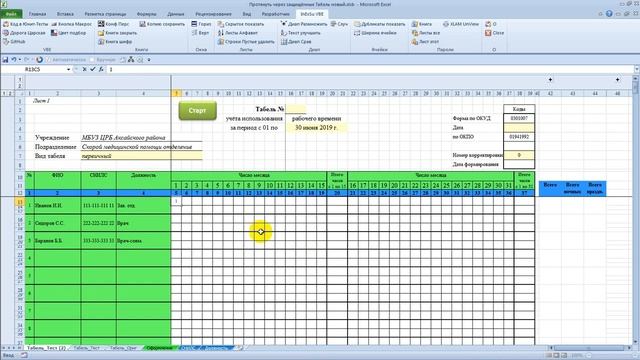Expand the second plus column group button
This screenshot has width=640, height=360.
point(618,80)
